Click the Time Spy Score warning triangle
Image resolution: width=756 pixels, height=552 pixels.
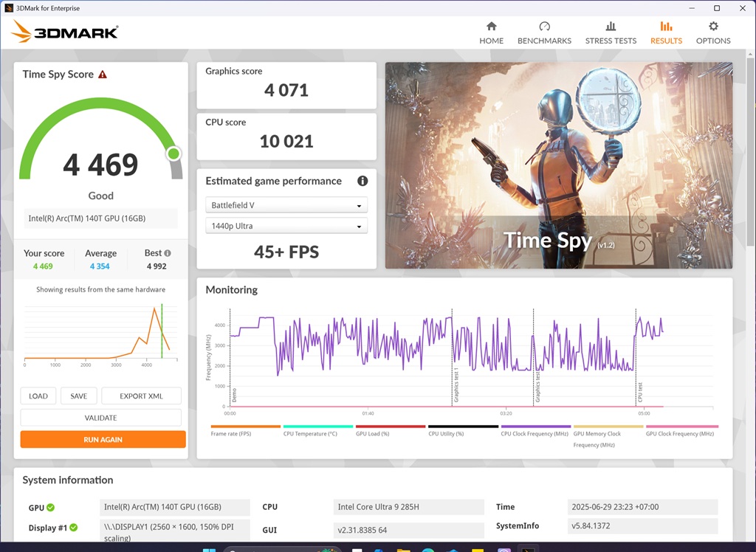pos(102,75)
